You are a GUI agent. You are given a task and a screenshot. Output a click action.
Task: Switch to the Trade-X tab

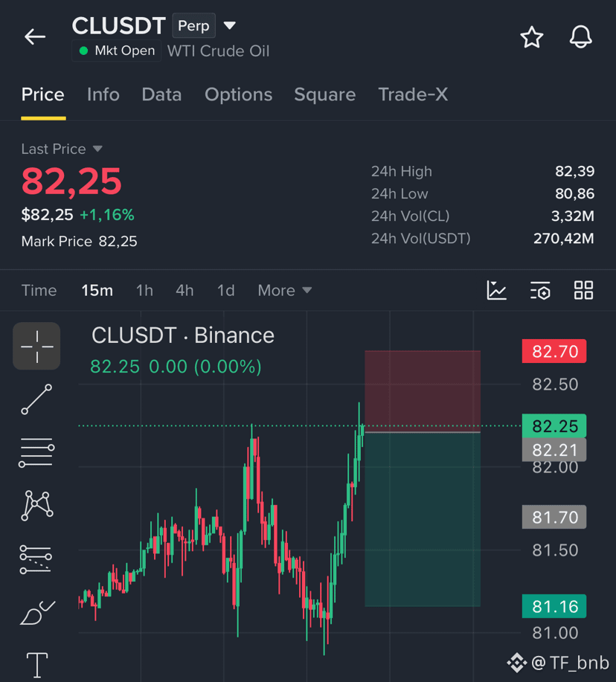413,94
